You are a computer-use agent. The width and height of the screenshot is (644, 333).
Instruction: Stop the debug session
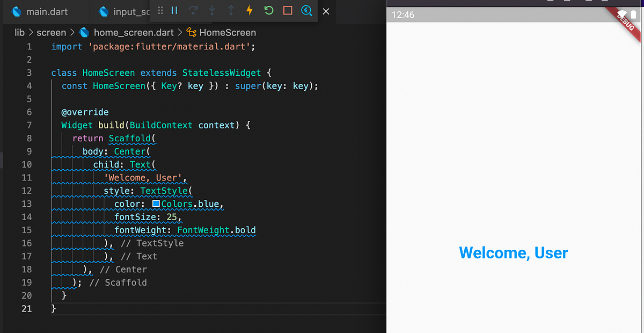pos(287,11)
